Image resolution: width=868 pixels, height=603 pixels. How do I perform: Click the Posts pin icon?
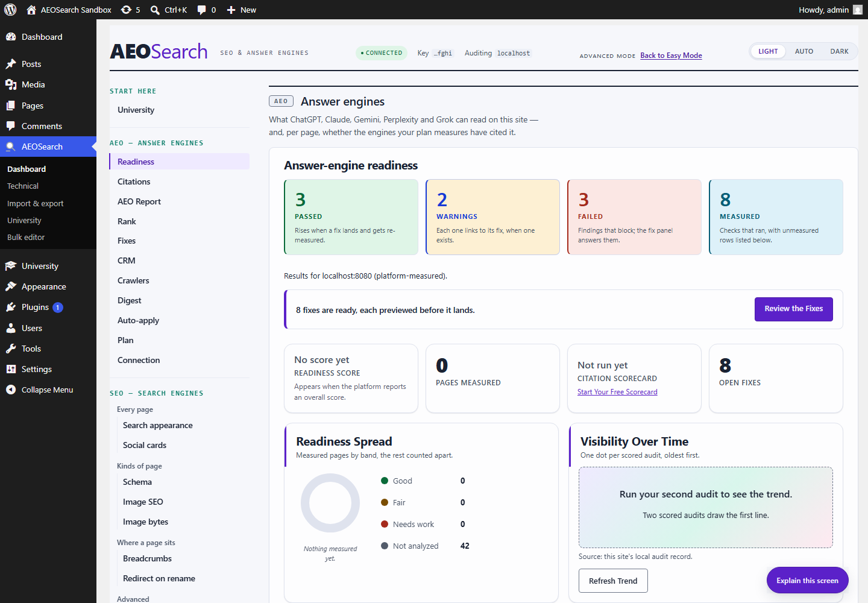pos(11,64)
